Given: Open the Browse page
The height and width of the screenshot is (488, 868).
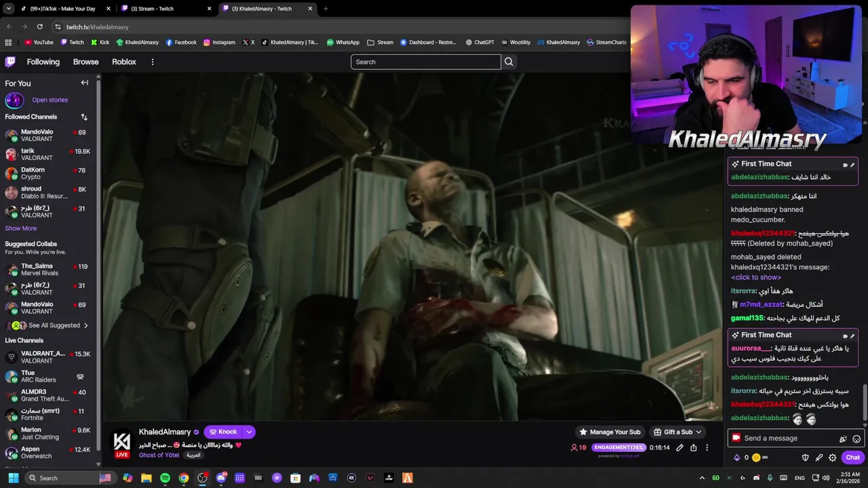Looking at the screenshot, I should (x=86, y=62).
